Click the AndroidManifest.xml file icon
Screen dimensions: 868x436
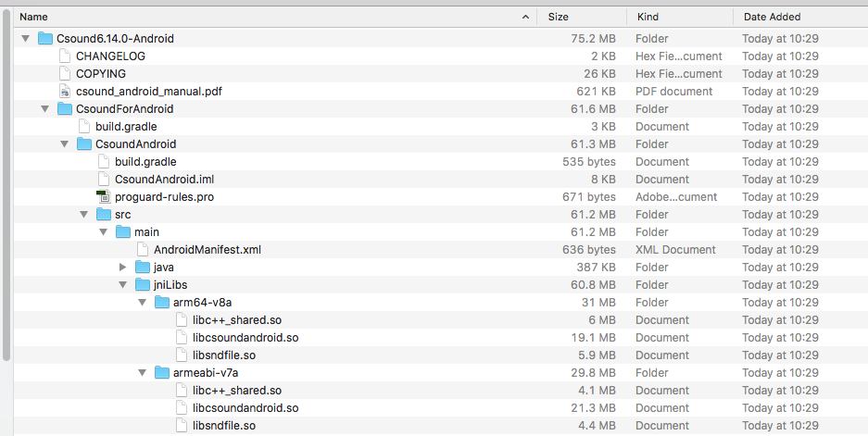click(143, 250)
